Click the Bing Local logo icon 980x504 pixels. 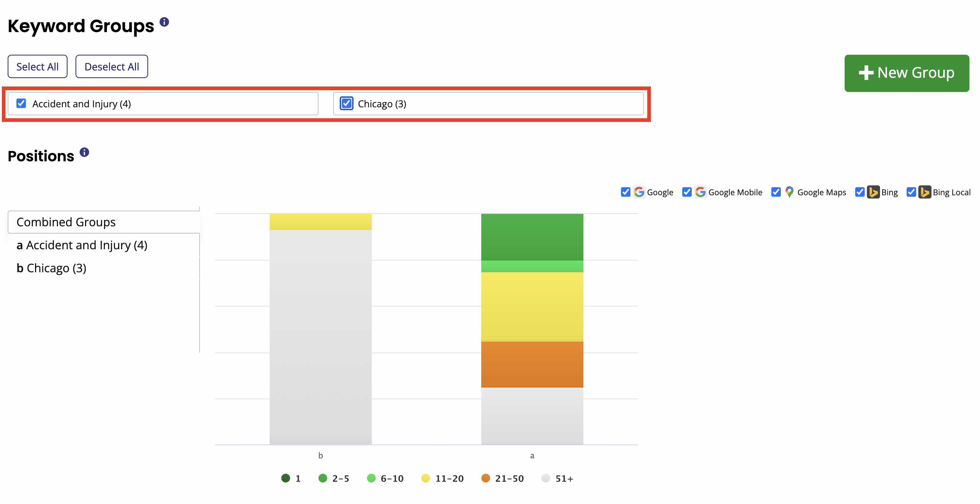(925, 192)
